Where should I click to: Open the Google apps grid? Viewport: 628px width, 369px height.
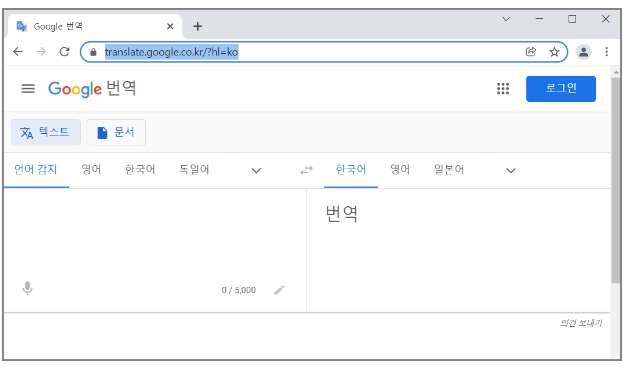pos(503,89)
